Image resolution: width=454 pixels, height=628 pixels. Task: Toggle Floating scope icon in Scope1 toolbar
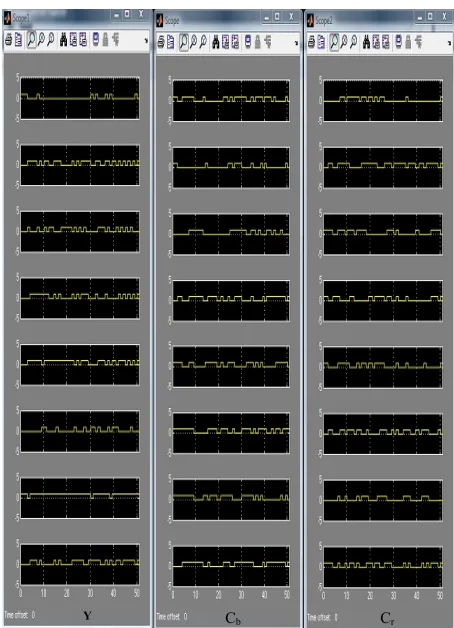pos(96,40)
